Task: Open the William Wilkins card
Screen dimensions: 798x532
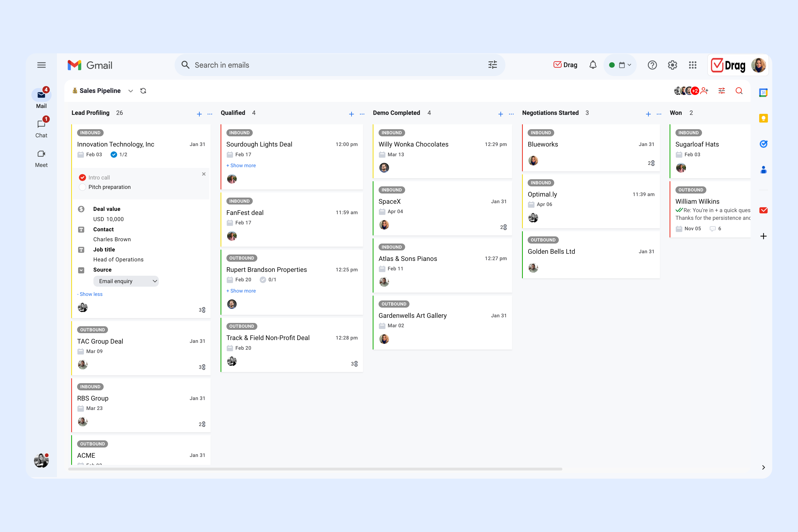Action: (x=710, y=209)
